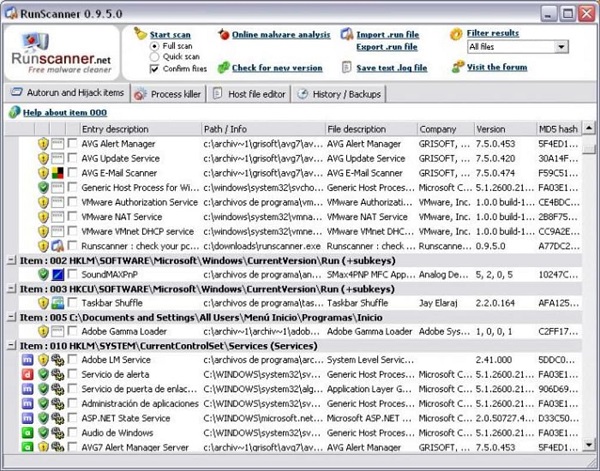
Task: Tick the checkbox for Servicio de puerta de enlace
Action: click(72, 388)
